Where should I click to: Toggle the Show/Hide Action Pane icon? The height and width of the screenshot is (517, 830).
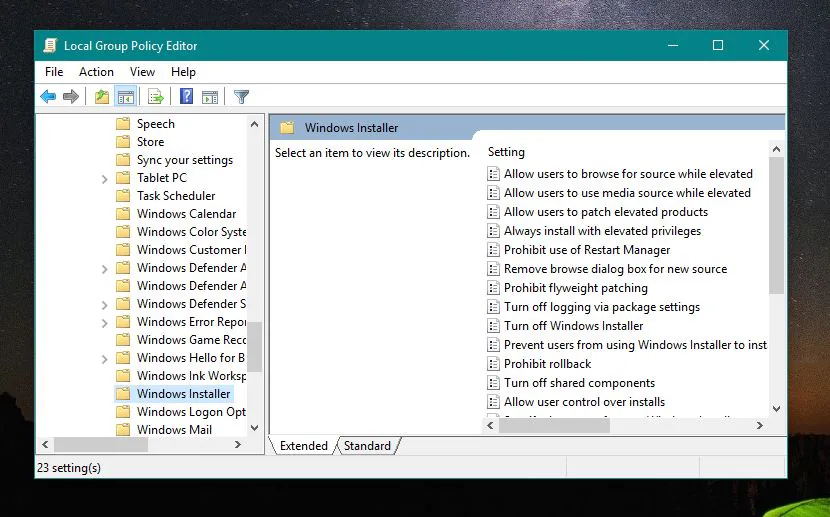210,97
